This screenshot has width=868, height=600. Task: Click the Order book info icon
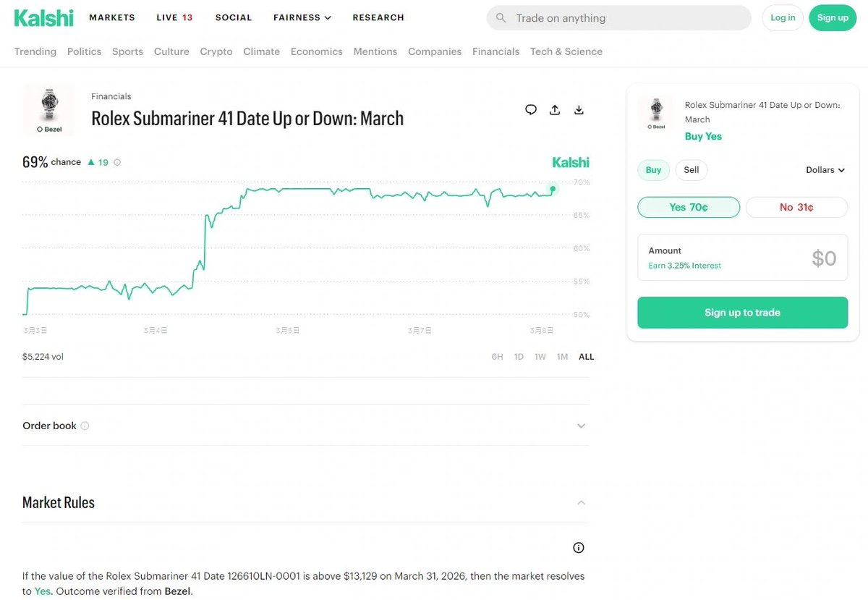(85, 426)
